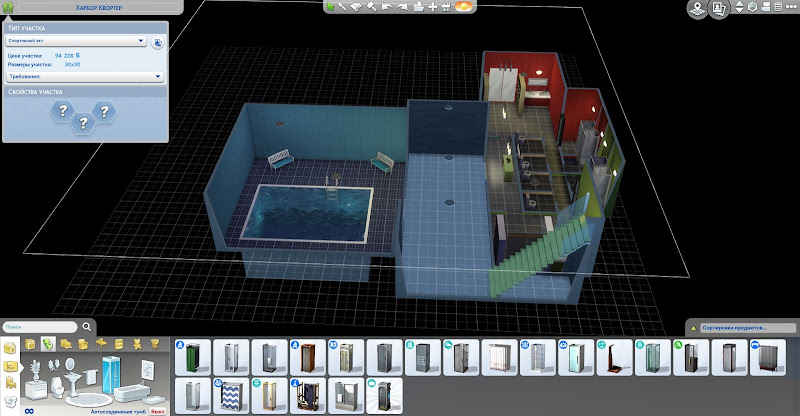The width and height of the screenshot is (800, 416).
Task: Select the outdoor category icon at row end
Action: tap(155, 344)
